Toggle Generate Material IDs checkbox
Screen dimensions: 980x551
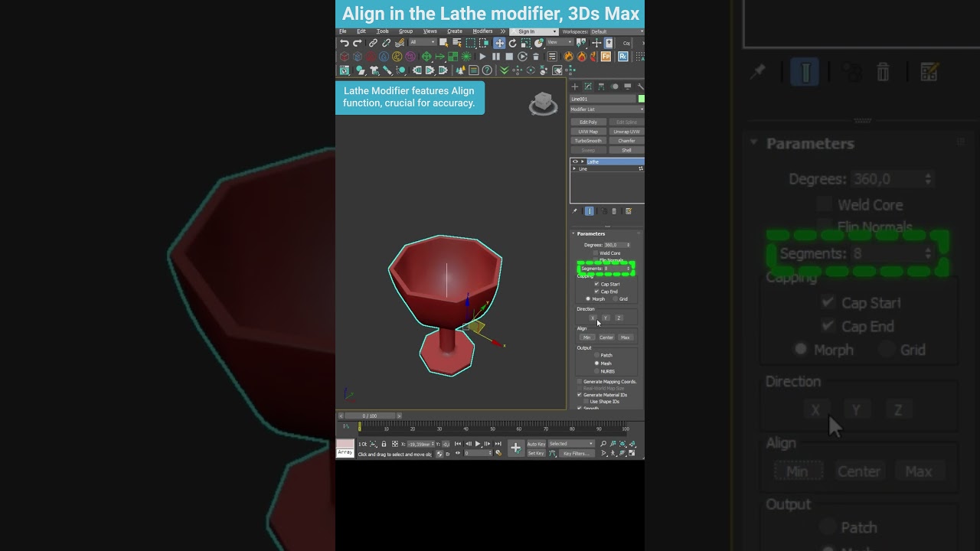pyautogui.click(x=580, y=395)
